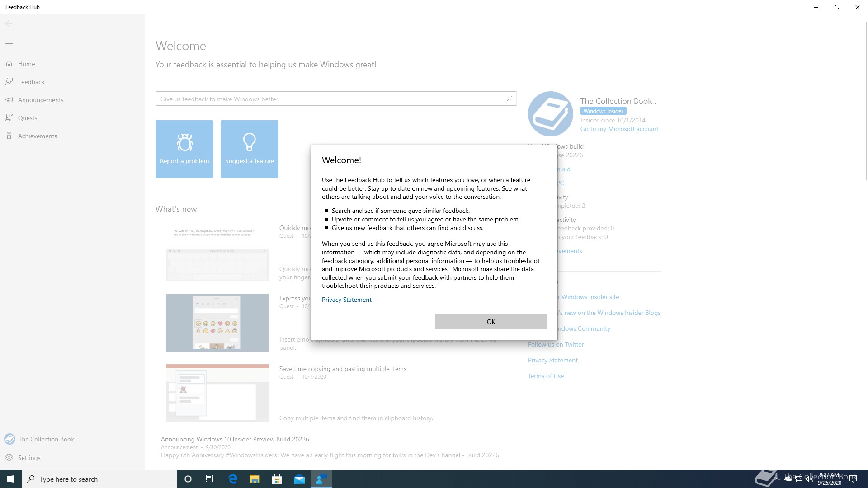Open Save time copying and pasting quest

343,369
